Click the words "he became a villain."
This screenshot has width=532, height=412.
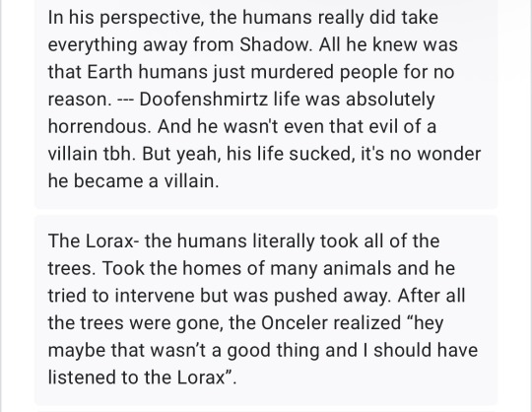[x=133, y=181]
